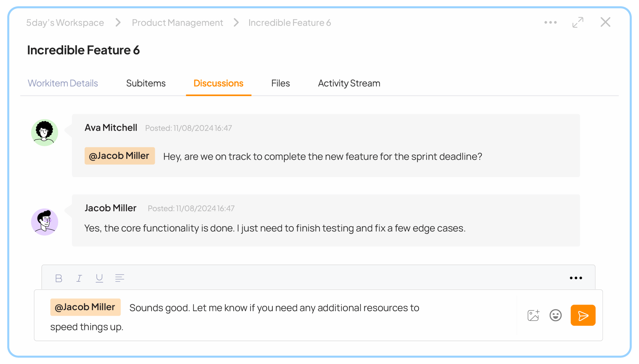Select the Files tab

280,83
